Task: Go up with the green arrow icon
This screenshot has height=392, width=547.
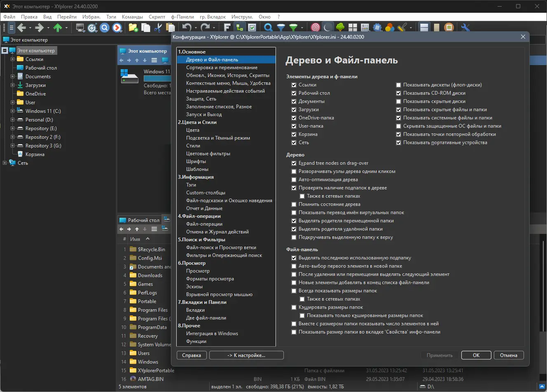Action: click(x=58, y=28)
